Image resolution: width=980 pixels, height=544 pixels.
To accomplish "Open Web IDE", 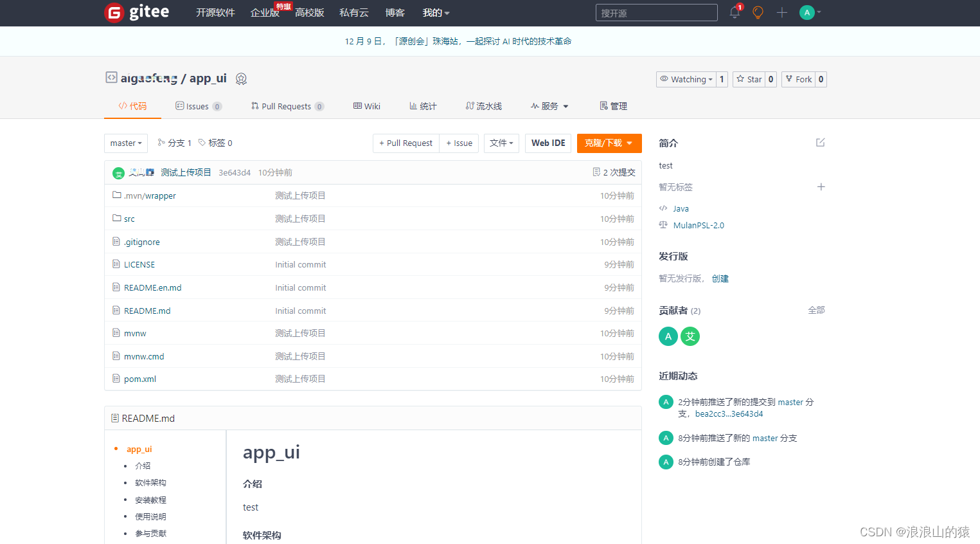I will pyautogui.click(x=548, y=143).
